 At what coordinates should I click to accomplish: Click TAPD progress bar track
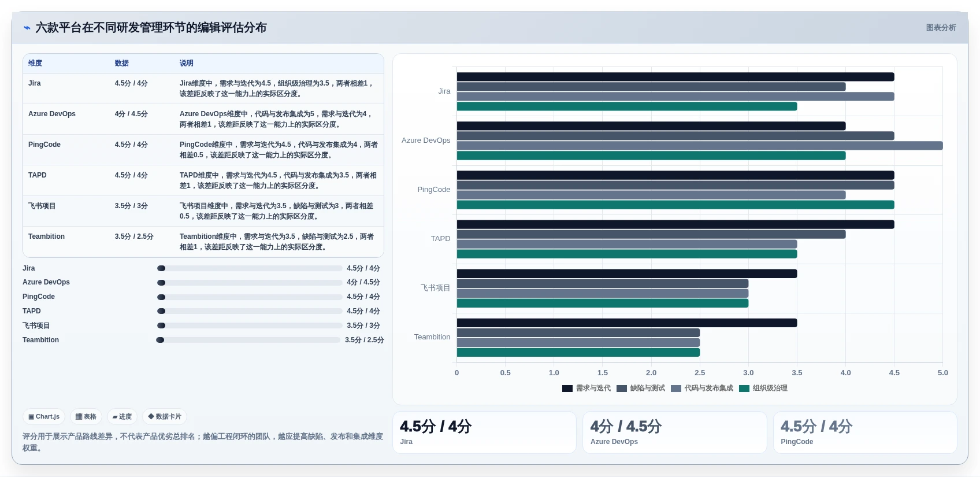click(x=250, y=311)
